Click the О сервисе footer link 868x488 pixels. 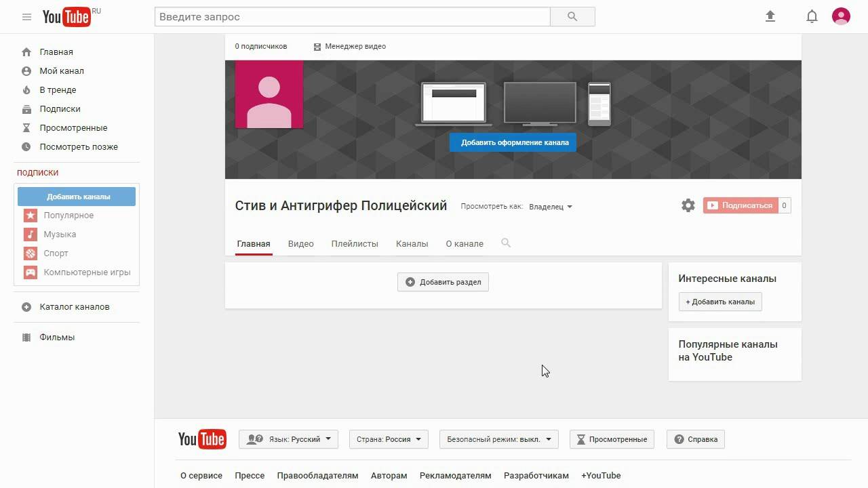click(201, 476)
